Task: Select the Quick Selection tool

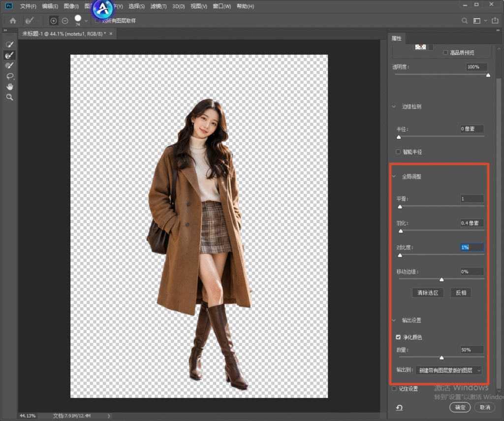Action: tap(10, 44)
